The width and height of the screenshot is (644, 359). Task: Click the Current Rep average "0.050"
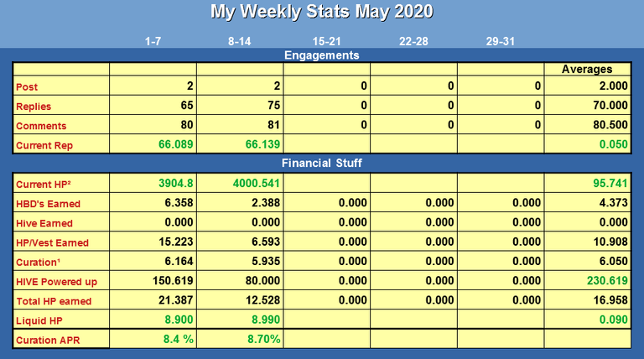[613, 144]
